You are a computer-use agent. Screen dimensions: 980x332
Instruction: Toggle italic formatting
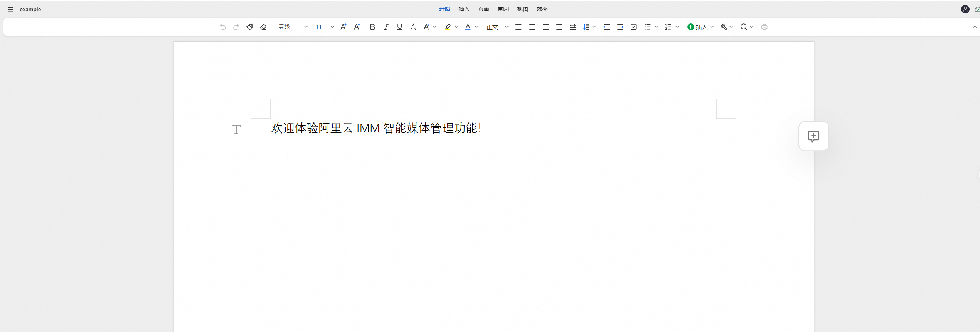click(x=386, y=27)
